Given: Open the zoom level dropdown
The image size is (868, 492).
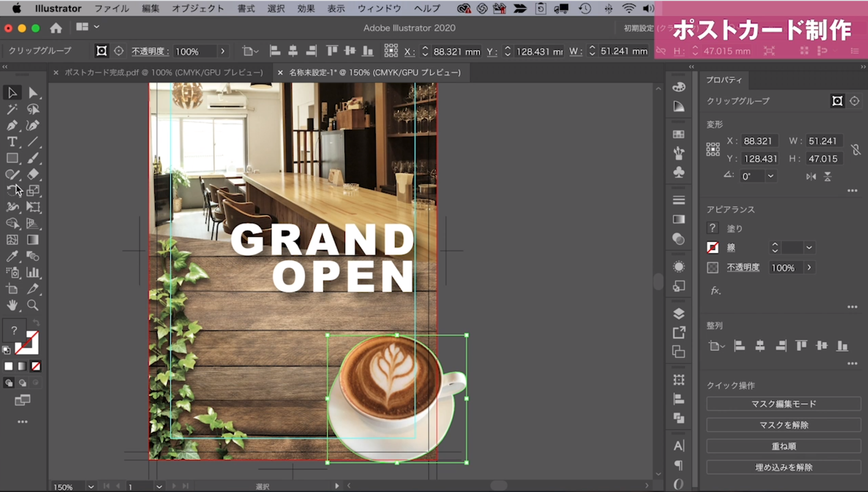Looking at the screenshot, I should (x=91, y=487).
